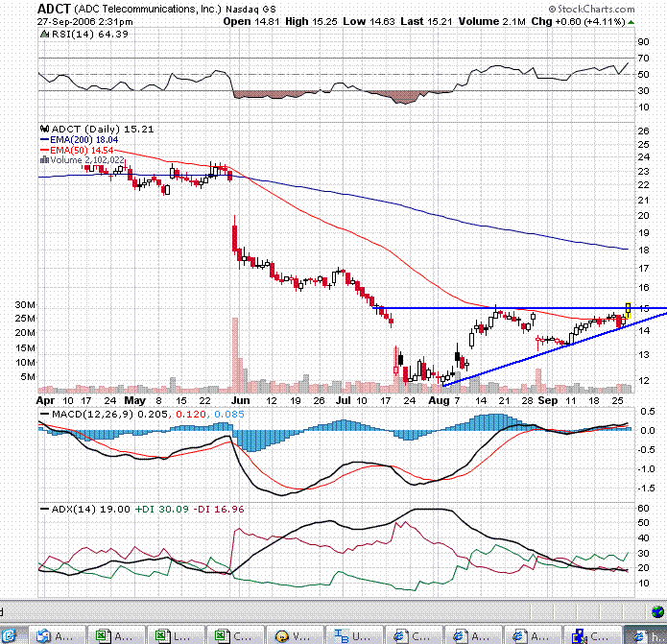Click the "Jun" label on the date axis
Viewport: 667px width, 644px height.
(240, 400)
